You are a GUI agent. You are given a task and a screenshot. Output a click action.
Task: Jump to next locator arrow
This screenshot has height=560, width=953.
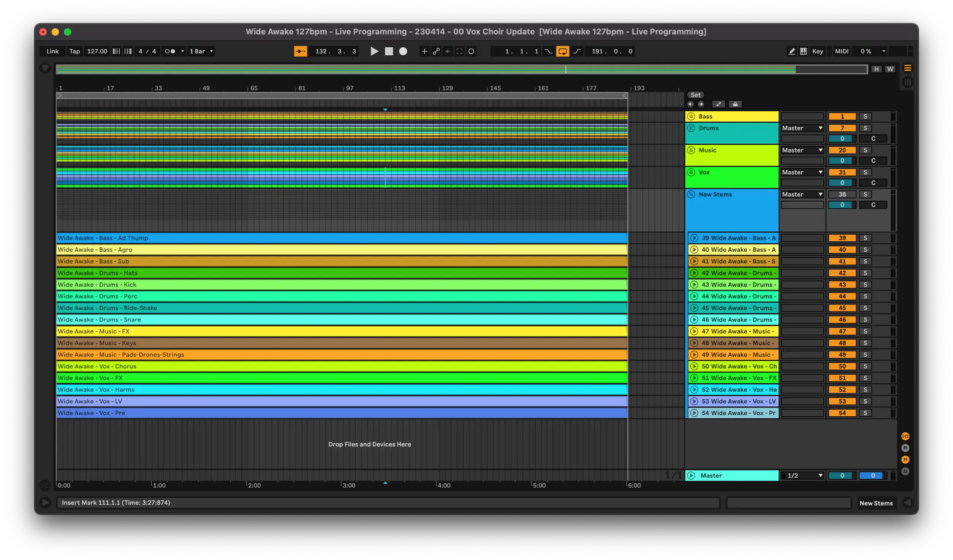coord(701,104)
